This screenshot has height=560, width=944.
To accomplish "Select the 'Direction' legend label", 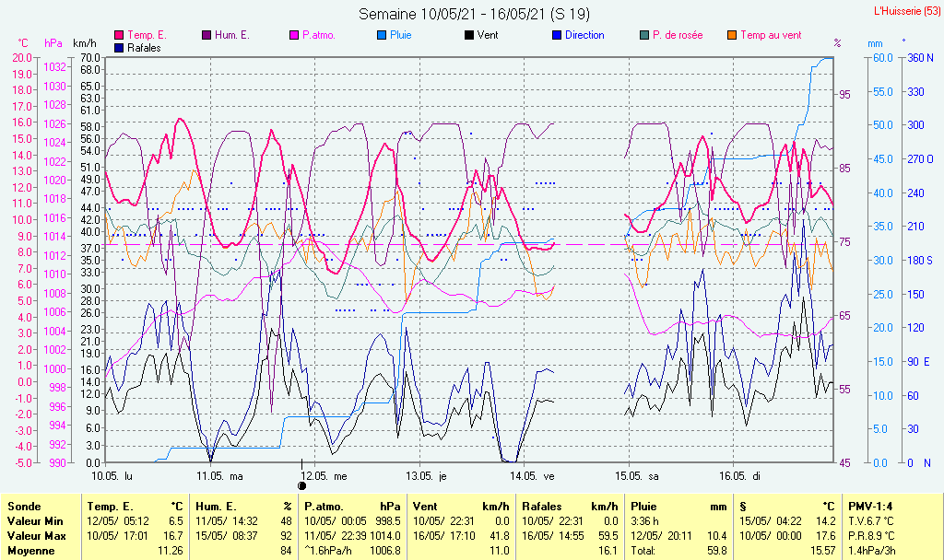I will point(584,36).
